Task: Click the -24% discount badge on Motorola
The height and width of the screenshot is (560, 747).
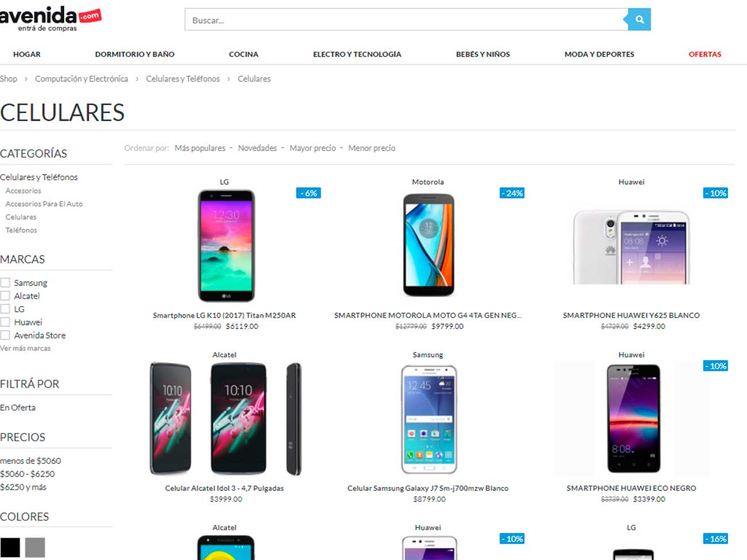Action: pos(512,193)
